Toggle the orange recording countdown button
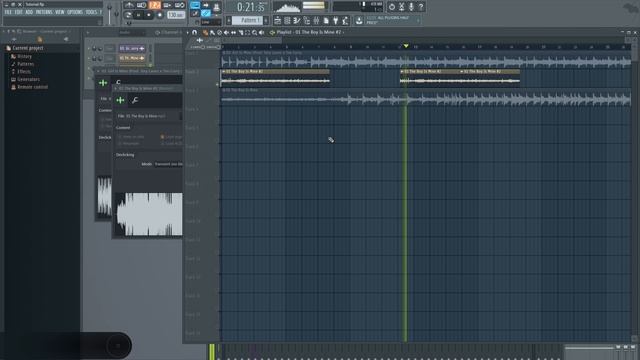The height and width of the screenshot is (360, 640). click(x=154, y=5)
